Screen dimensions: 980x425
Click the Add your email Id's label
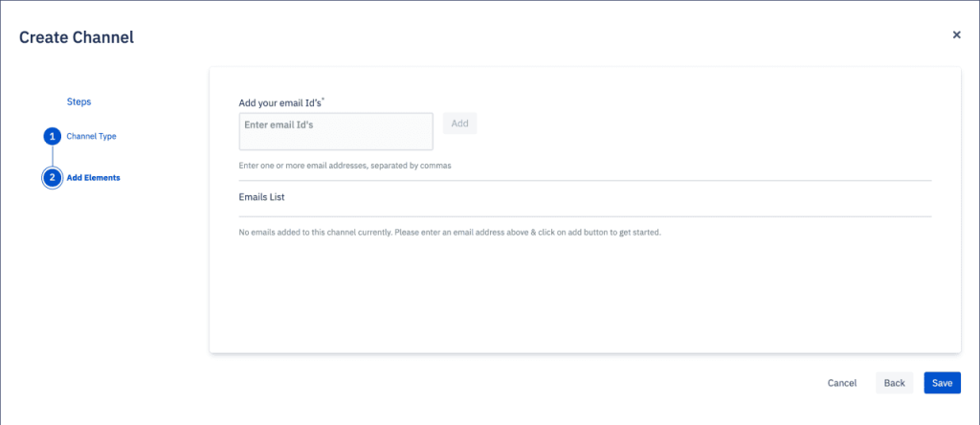point(280,103)
